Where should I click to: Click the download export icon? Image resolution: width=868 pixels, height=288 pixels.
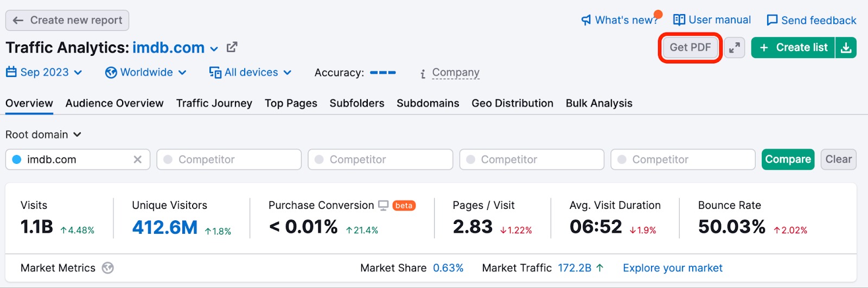pos(846,48)
